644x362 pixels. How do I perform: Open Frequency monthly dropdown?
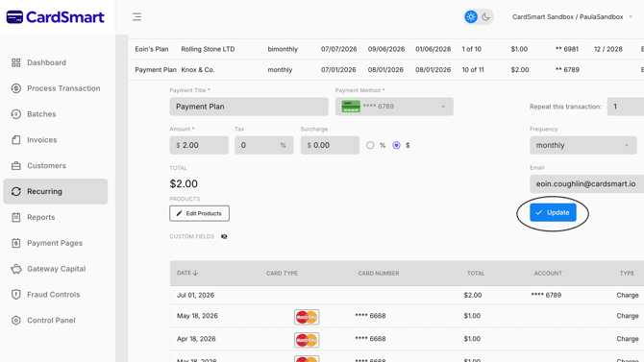tap(583, 145)
